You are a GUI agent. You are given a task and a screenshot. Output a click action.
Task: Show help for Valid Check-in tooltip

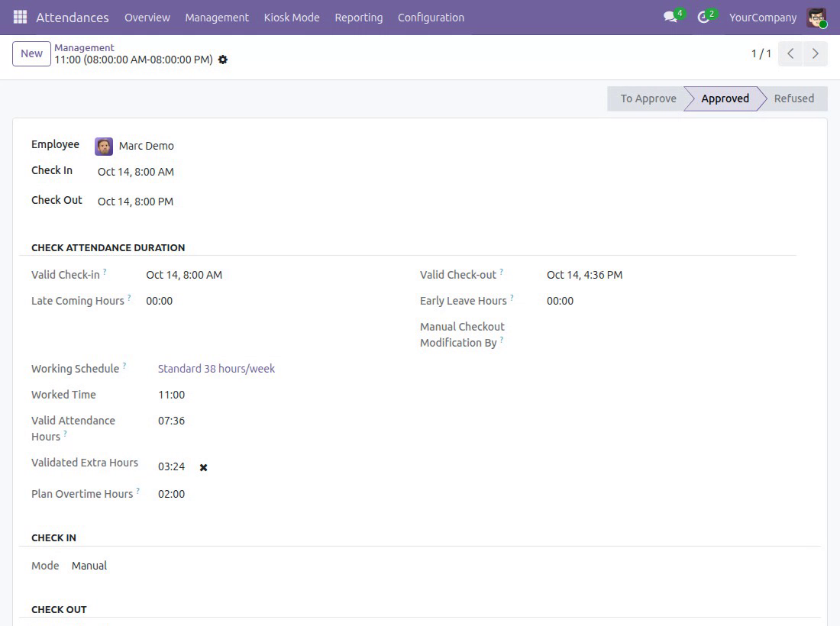[x=105, y=272]
